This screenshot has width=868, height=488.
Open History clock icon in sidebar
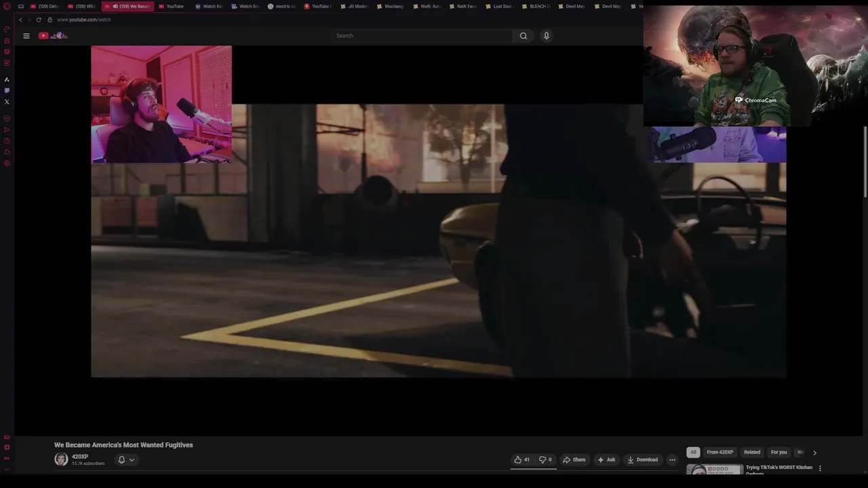pos(7,141)
